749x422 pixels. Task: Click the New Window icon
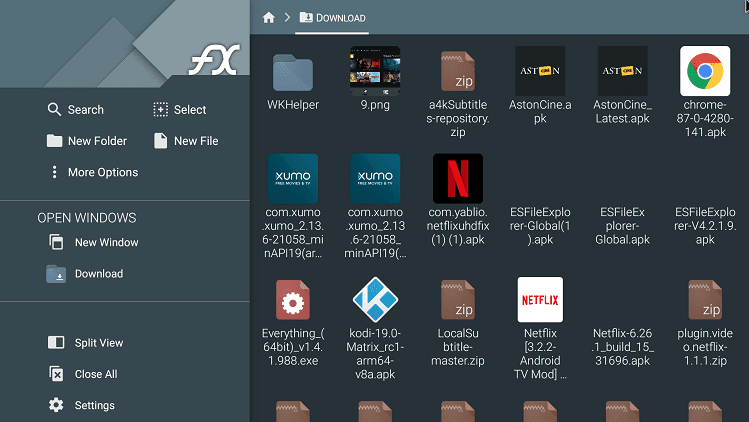point(56,242)
